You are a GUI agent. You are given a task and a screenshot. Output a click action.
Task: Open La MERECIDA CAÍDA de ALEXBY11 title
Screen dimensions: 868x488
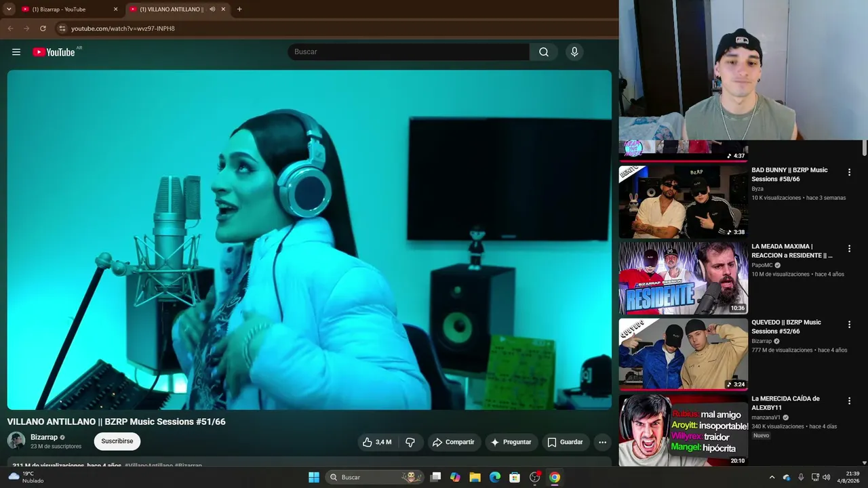click(x=785, y=403)
